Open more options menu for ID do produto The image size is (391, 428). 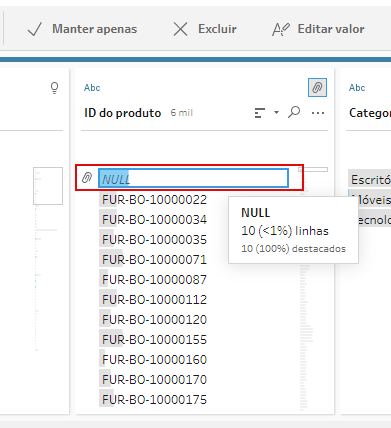(x=318, y=113)
